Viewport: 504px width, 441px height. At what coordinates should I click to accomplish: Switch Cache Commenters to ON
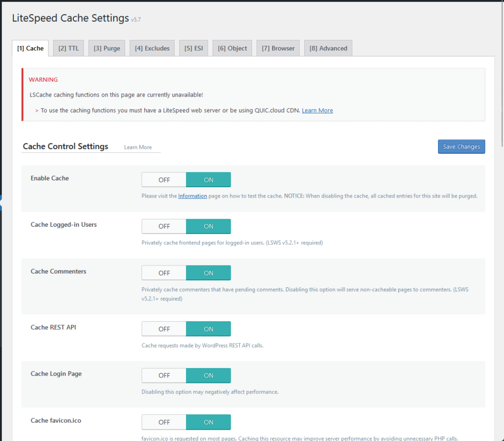[x=208, y=273]
